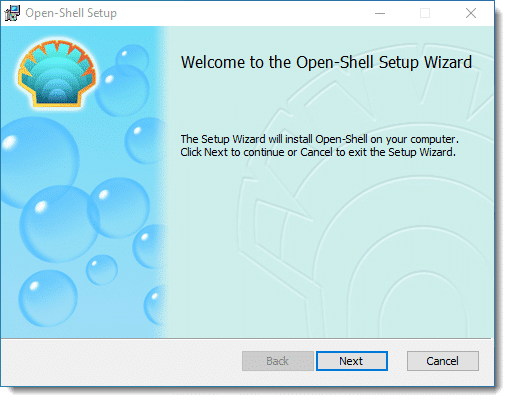Click the Open-Shell seashell logo

click(x=57, y=73)
